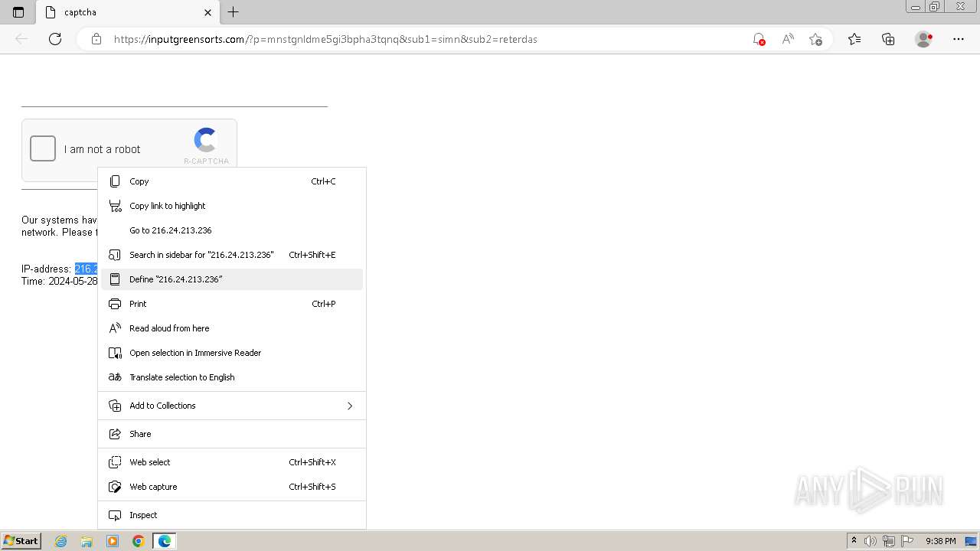The height and width of the screenshot is (551, 980).
Task: Click the R-CAPTCHA logo icon
Action: [205, 140]
